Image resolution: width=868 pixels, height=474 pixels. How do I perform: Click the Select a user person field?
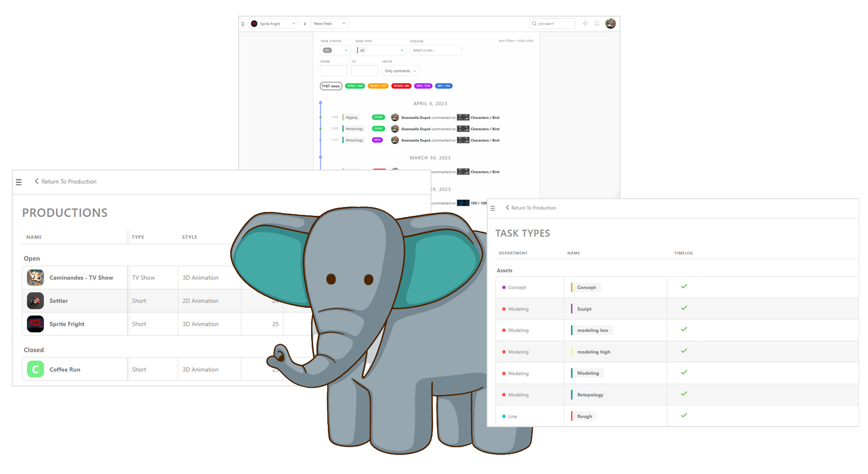(x=435, y=50)
